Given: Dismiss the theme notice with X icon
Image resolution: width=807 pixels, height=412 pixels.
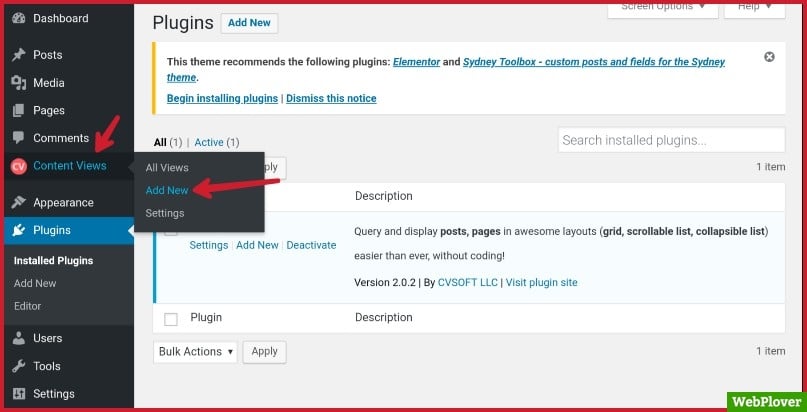Looking at the screenshot, I should (769, 57).
